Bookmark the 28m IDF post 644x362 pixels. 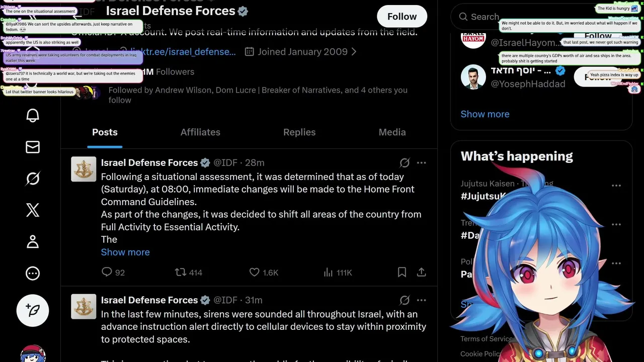[402, 272]
